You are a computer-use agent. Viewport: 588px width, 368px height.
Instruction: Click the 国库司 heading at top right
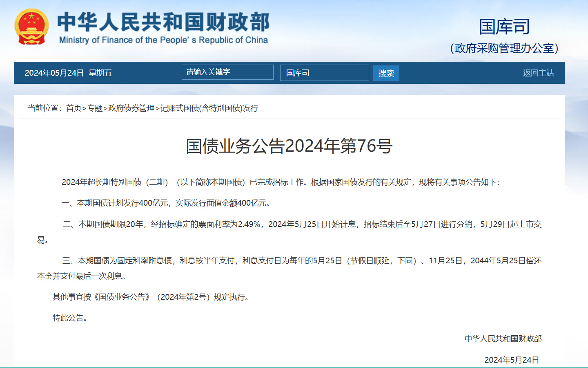pos(504,27)
